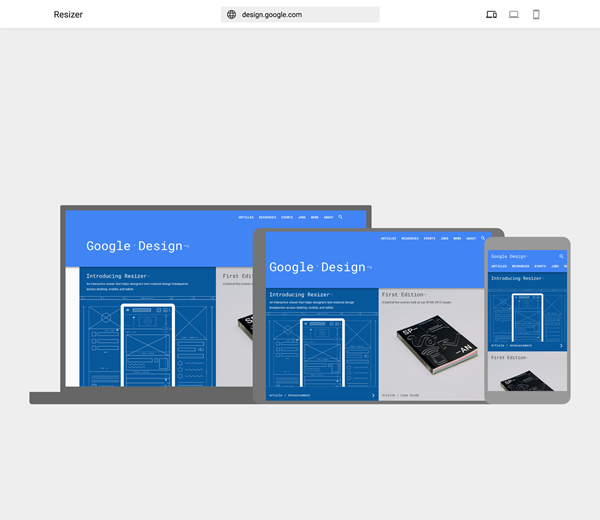This screenshot has height=520, width=600.
Task: Open JOBS in the laptop preview nav
Action: coord(302,217)
